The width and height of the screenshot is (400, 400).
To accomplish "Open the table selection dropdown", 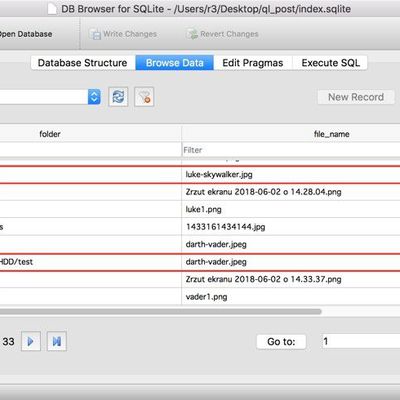I will point(94,97).
